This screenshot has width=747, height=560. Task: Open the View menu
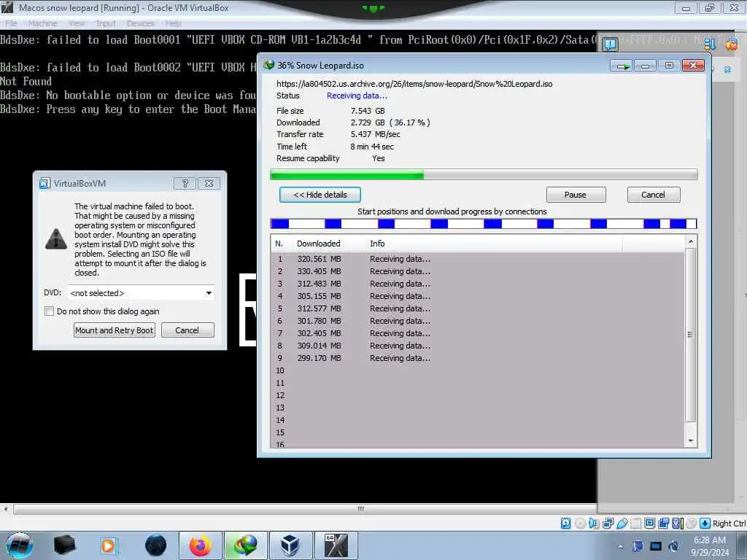(76, 23)
